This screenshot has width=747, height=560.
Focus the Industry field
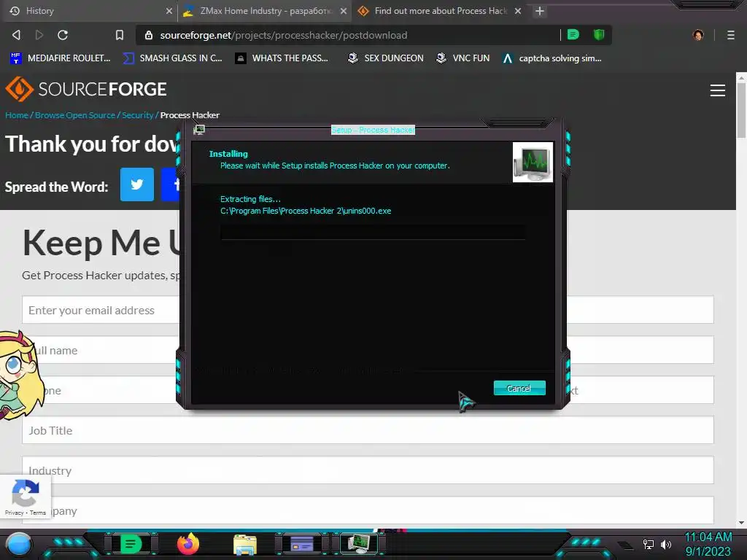pos(368,470)
